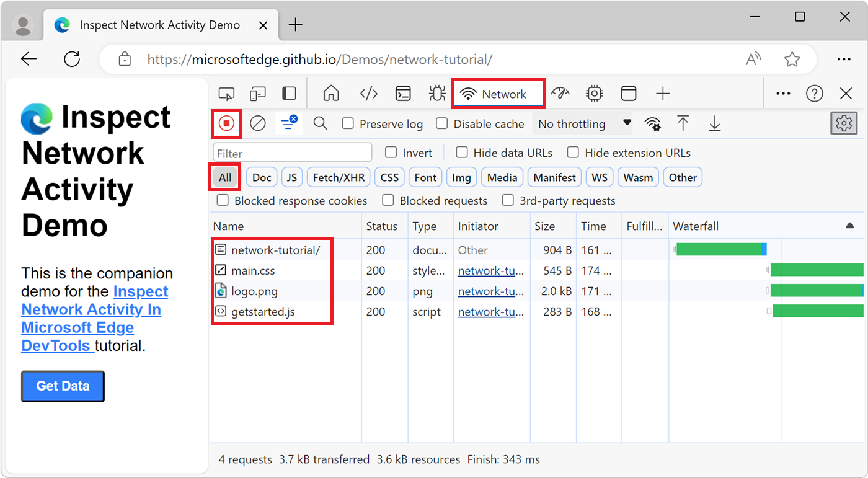The height and width of the screenshot is (478, 868).
Task: Check the Disable cache option
Action: (442, 123)
